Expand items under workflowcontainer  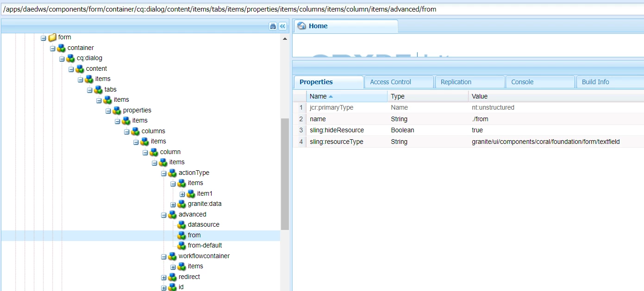[x=173, y=266]
